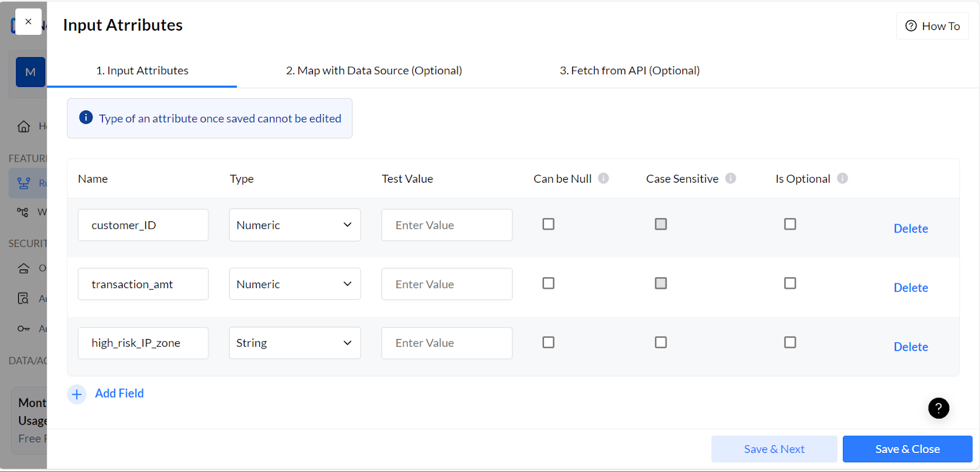Image resolution: width=980 pixels, height=472 pixels.
Task: Delete the high_risk_IP_zone attribute row
Action: 910,347
